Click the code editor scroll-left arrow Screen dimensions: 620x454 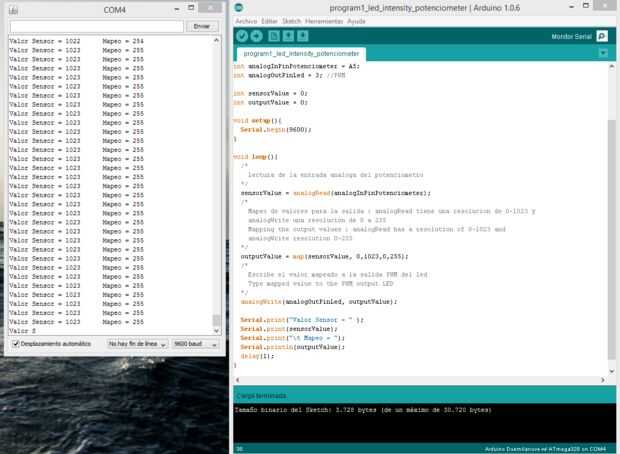238,380
